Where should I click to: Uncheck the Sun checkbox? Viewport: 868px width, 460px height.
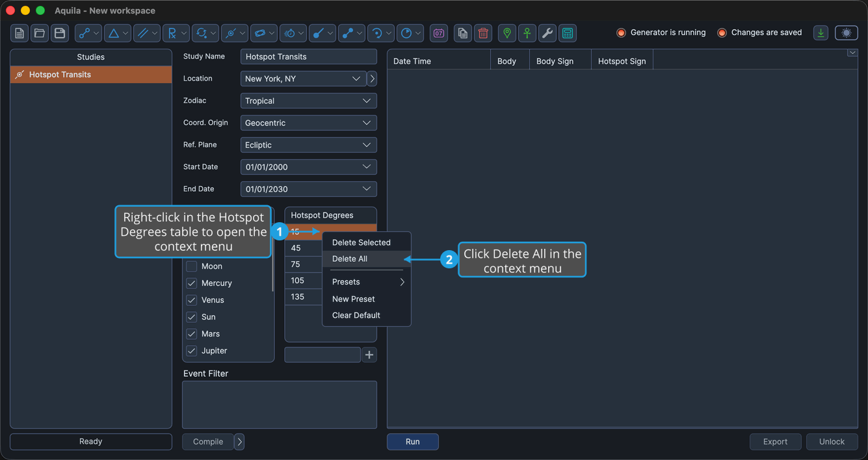192,317
